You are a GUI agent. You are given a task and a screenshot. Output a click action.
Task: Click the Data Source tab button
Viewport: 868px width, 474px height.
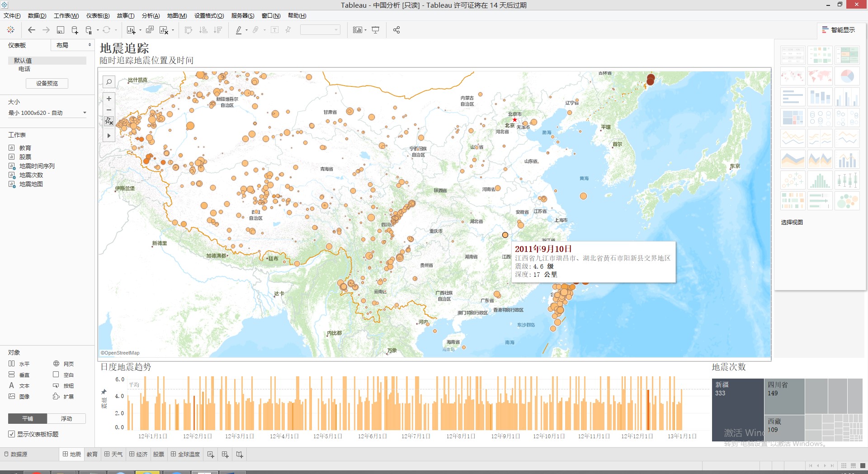pos(16,454)
